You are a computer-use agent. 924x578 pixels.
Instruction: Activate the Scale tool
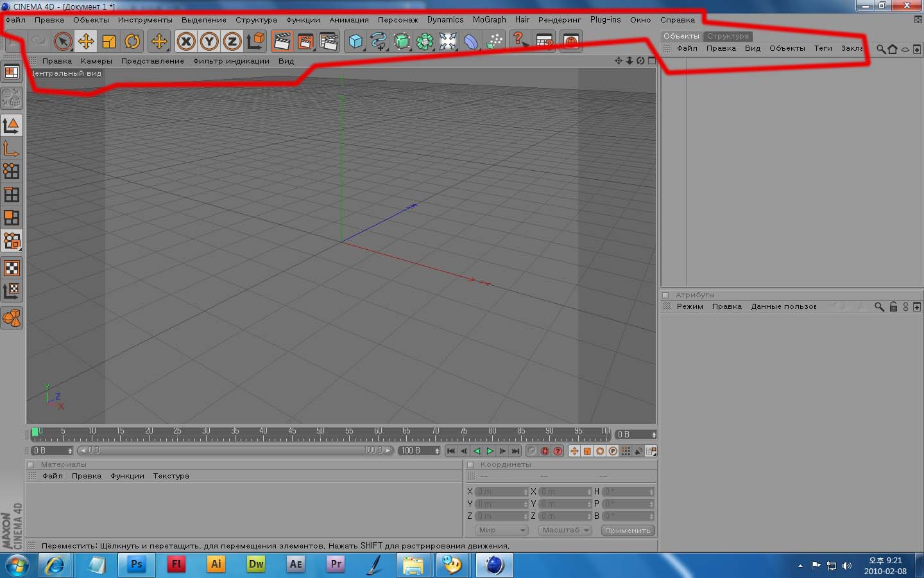pyautogui.click(x=109, y=42)
